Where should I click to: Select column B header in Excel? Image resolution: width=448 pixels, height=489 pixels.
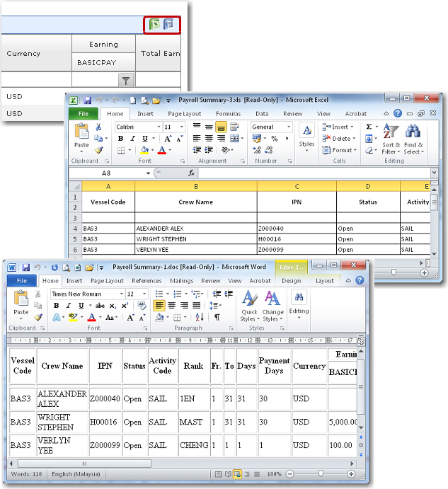(x=196, y=186)
